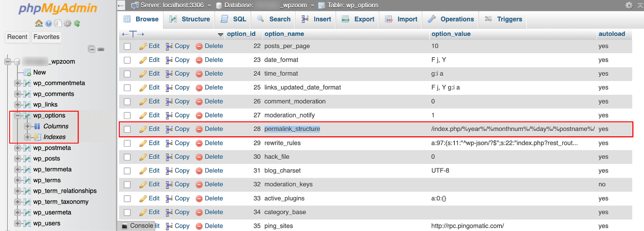644x231 pixels.
Task: Click the pencil icon for permalink_structure row
Action: 143,129
